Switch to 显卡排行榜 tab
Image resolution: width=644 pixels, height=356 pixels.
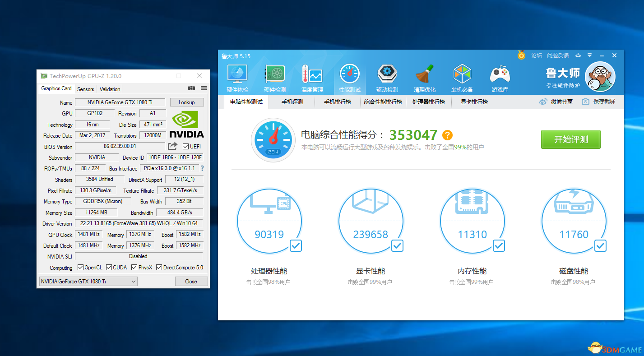point(474,102)
